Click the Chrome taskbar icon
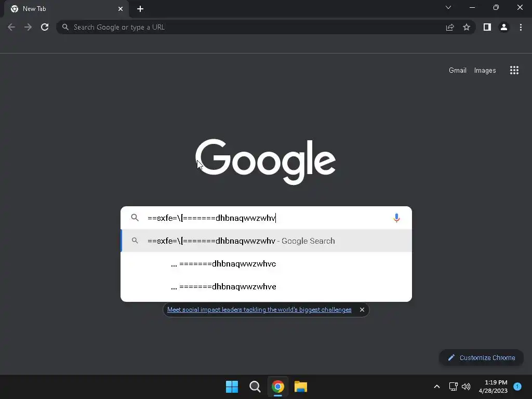Image resolution: width=532 pixels, height=399 pixels. pos(277,387)
